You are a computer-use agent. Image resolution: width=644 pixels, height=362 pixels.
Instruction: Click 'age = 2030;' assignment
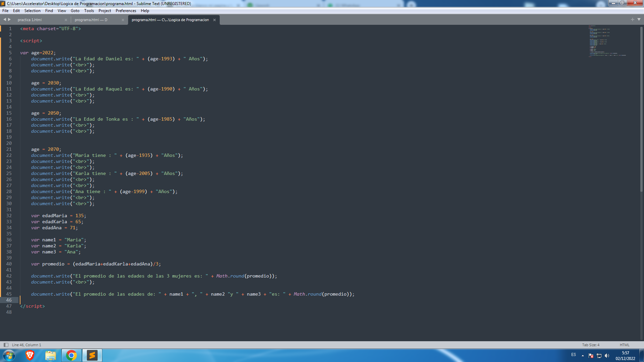46,83
